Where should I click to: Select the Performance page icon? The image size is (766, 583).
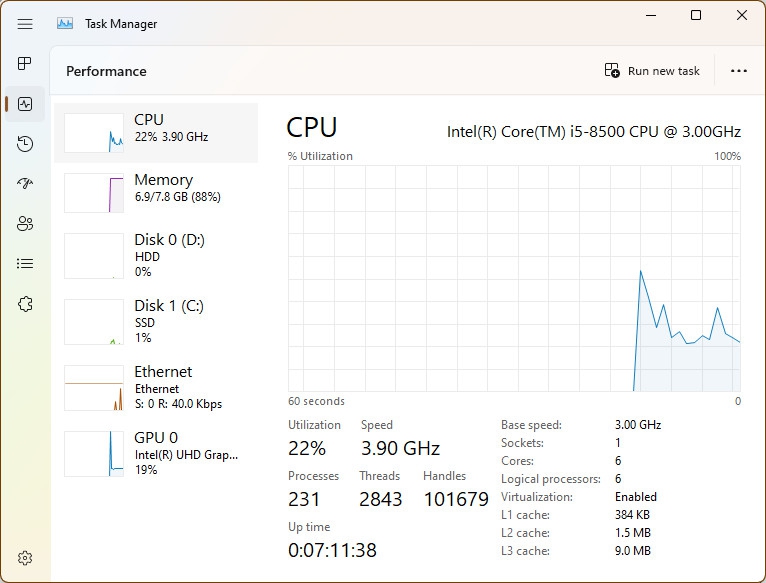point(25,104)
